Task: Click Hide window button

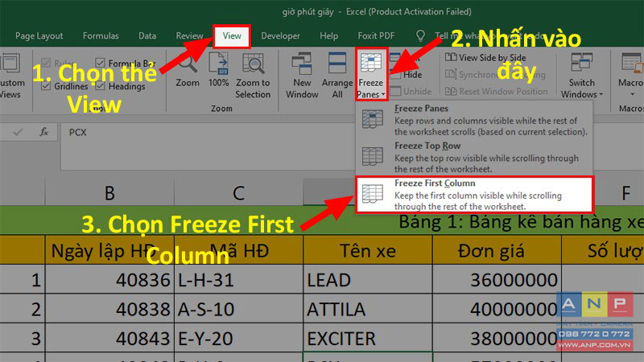Action: click(407, 75)
